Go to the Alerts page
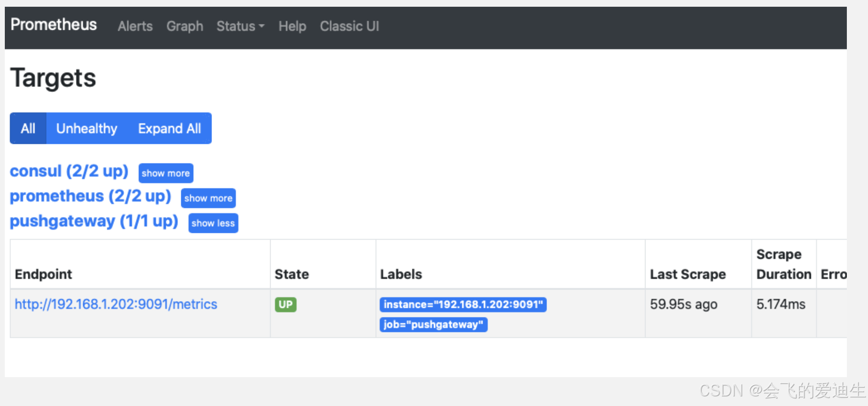This screenshot has height=406, width=868. tap(135, 26)
